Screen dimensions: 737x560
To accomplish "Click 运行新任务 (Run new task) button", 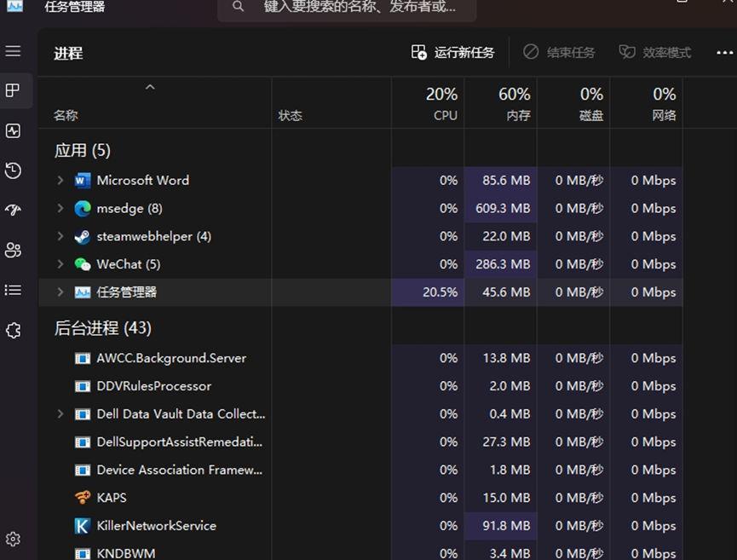I will [452, 52].
